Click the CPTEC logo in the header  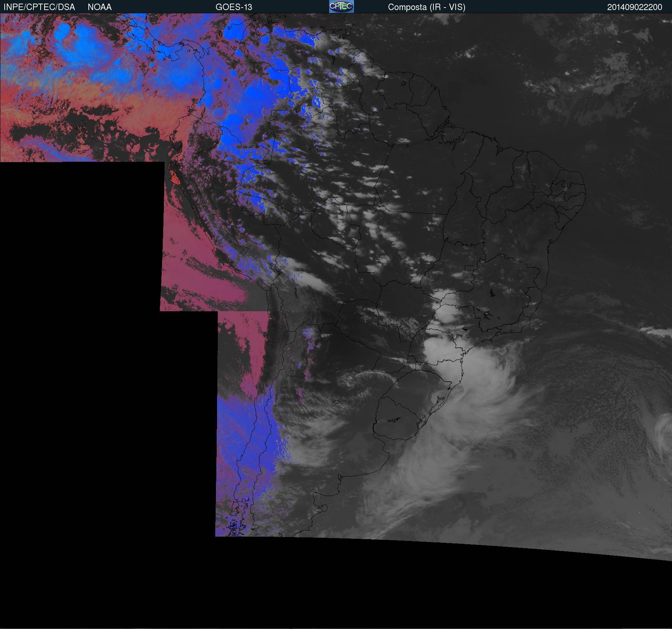point(341,6)
